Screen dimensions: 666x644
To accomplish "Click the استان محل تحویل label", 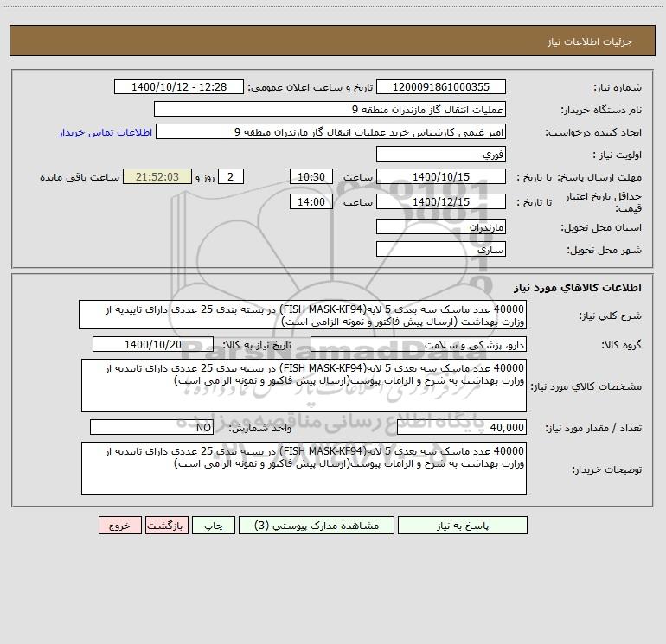I will click(x=601, y=227).
